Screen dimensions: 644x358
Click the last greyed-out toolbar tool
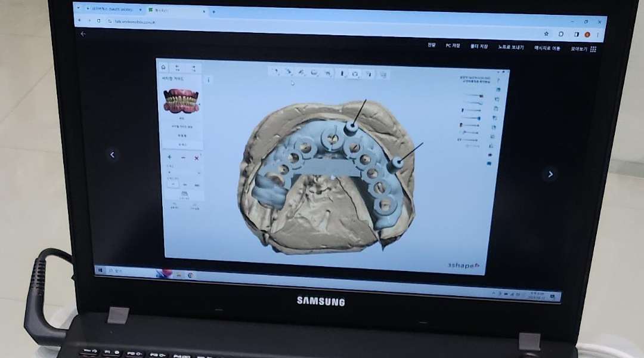383,75
